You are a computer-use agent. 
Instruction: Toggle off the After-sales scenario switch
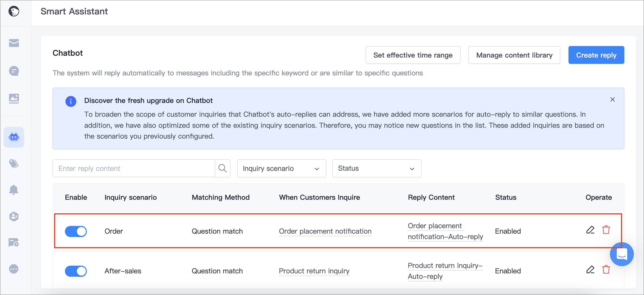pyautogui.click(x=76, y=271)
